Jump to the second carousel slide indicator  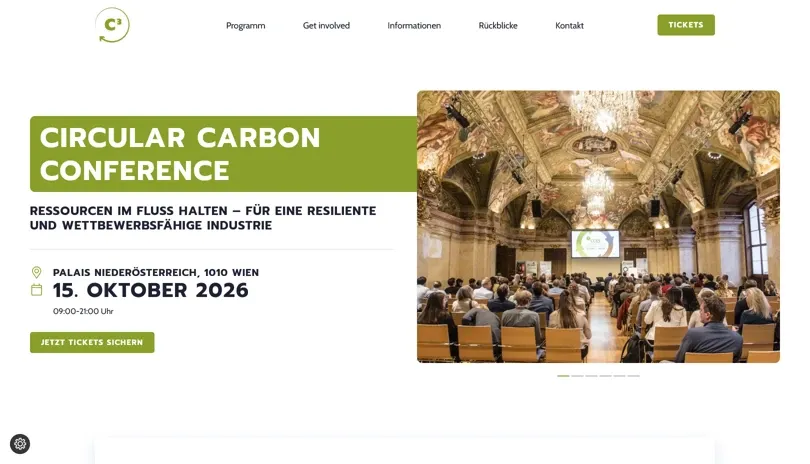click(577, 376)
